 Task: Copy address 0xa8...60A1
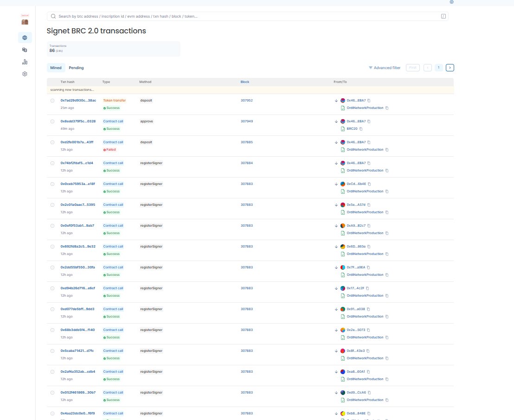pyautogui.click(x=368, y=372)
